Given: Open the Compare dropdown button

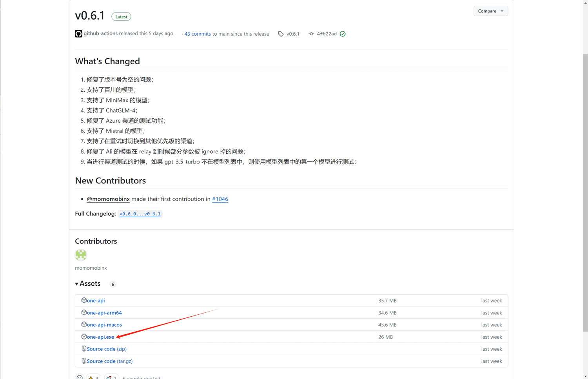Looking at the screenshot, I should (x=490, y=11).
